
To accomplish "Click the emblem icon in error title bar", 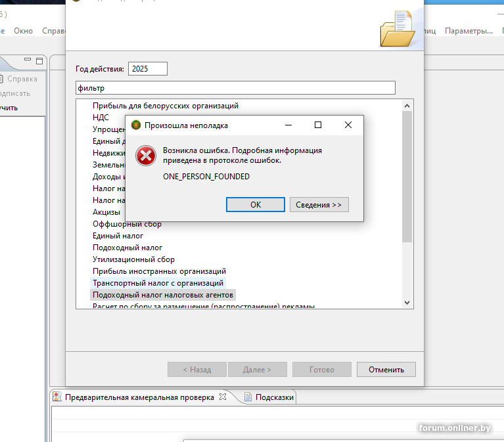I will (136, 125).
